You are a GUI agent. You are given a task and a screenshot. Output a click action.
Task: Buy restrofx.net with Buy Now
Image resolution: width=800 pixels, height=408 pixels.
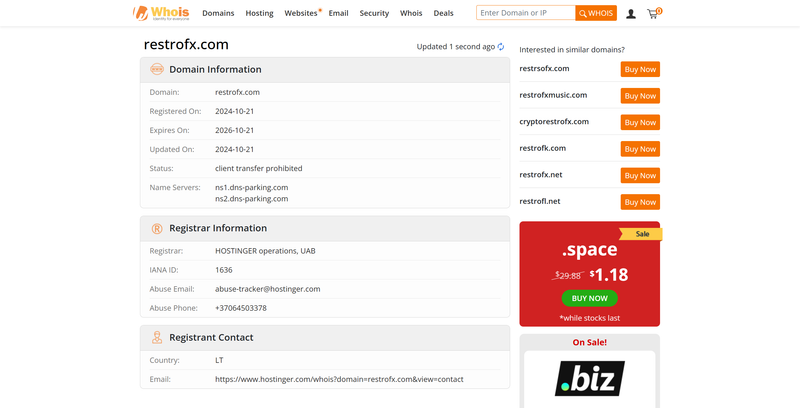click(x=640, y=175)
